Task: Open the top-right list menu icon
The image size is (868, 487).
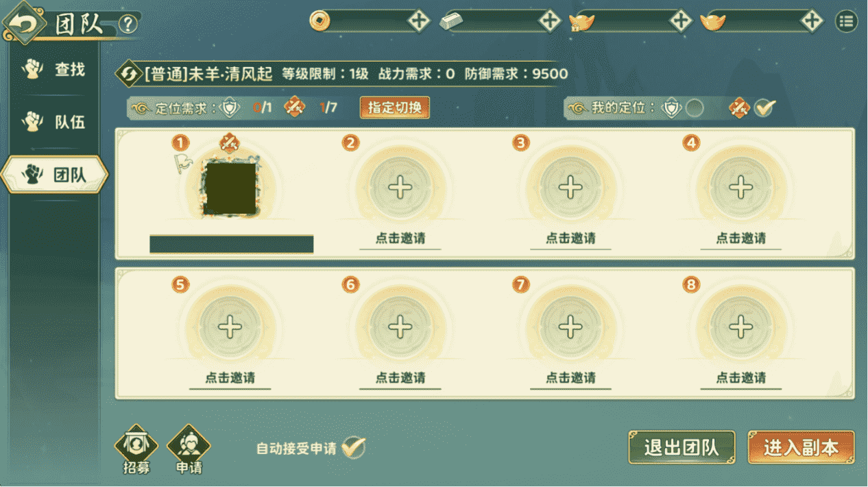Action: click(x=847, y=21)
